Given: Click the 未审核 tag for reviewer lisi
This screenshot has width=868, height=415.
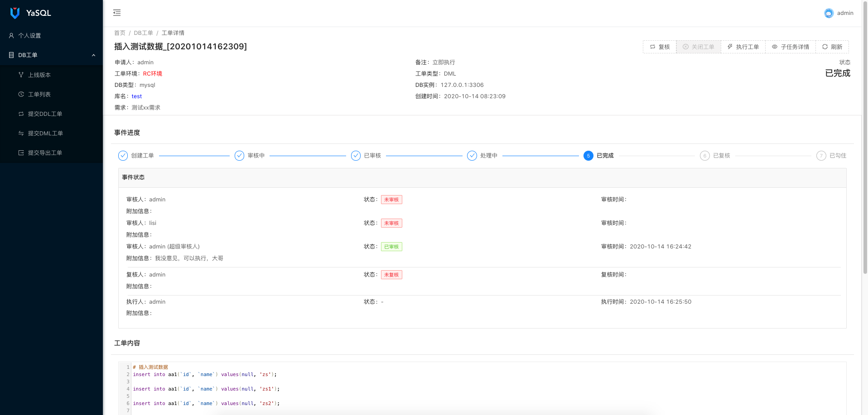Looking at the screenshot, I should click(391, 223).
